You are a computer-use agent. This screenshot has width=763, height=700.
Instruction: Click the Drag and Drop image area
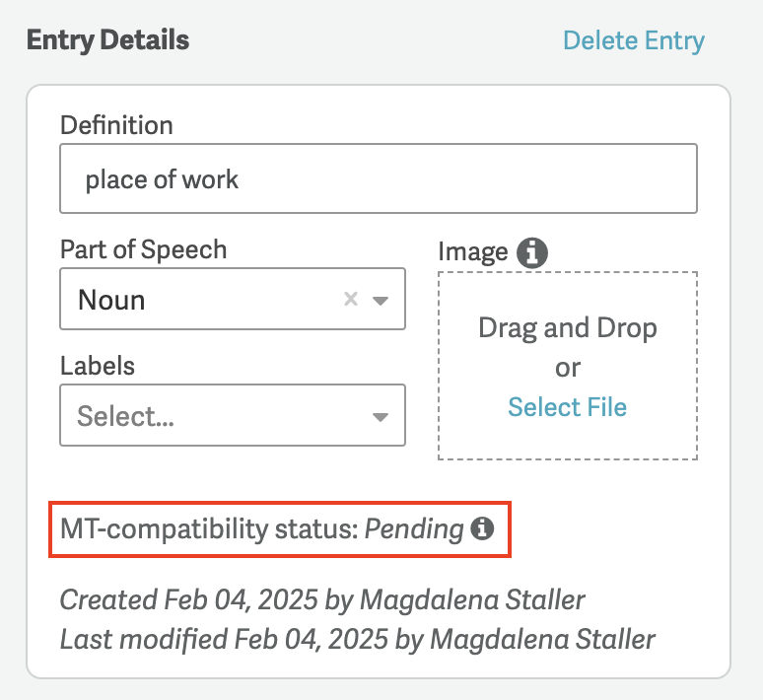pyautogui.click(x=568, y=366)
